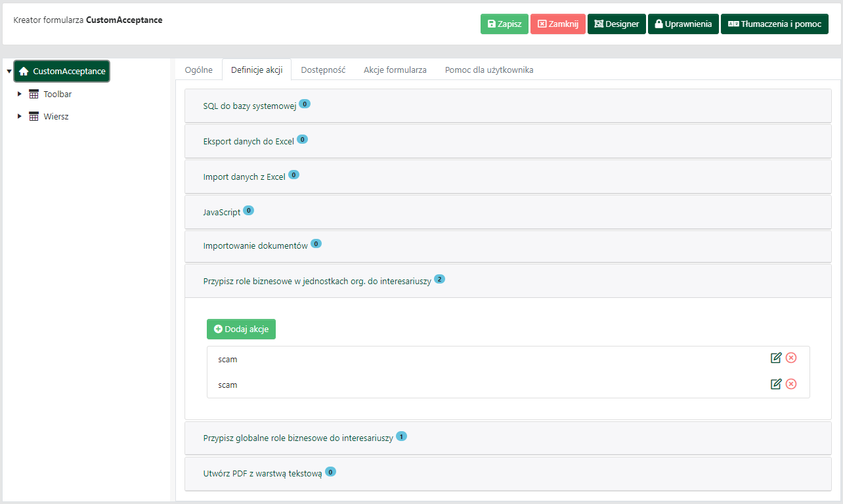The height and width of the screenshot is (504, 843).
Task: Collapse the CustomAcceptance root node
Action: click(9, 72)
